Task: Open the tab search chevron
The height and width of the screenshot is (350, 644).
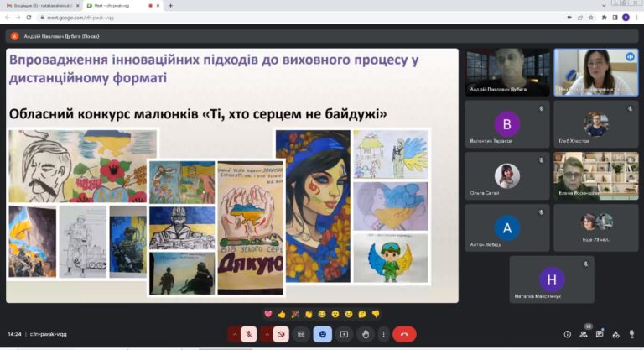Action: tap(604, 5)
